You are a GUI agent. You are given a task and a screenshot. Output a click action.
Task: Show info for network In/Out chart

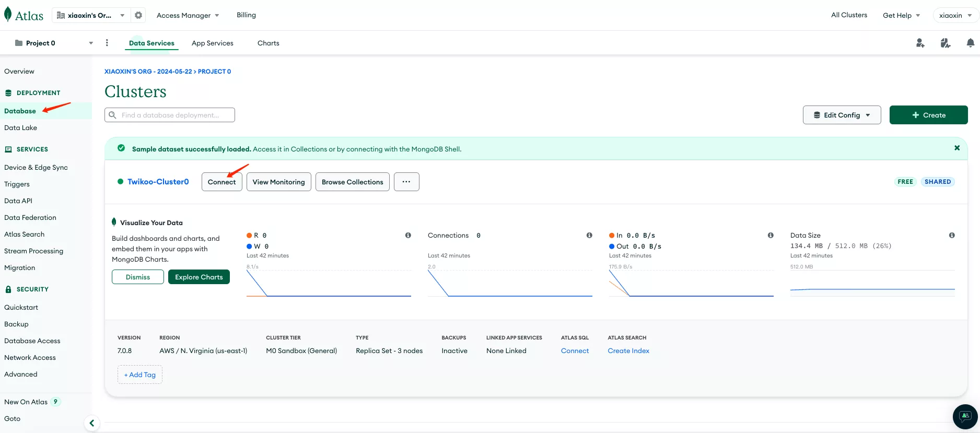(771, 236)
